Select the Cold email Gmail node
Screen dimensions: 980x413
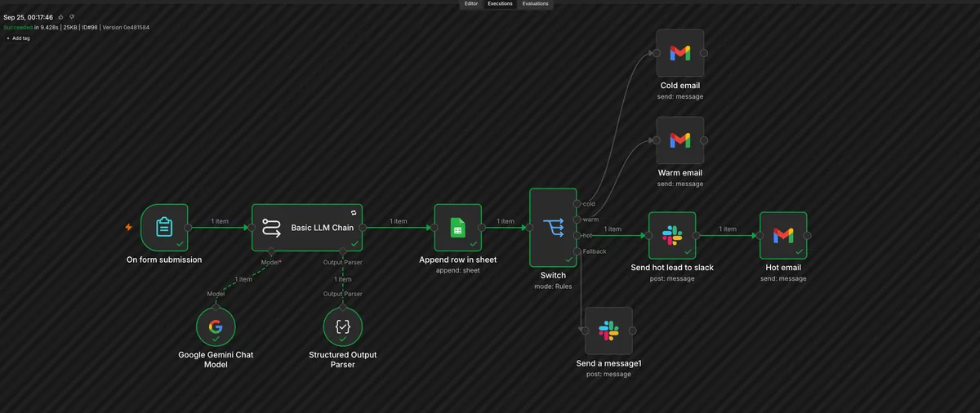[680, 53]
